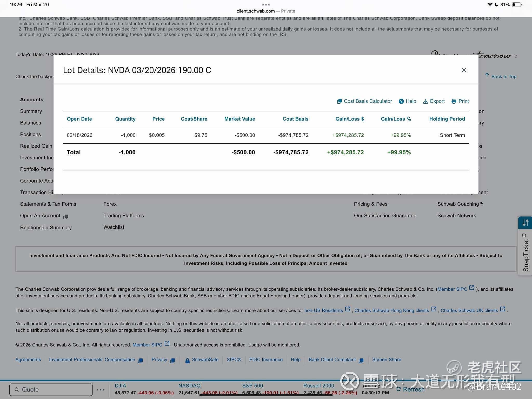Open Statements & Tax Forms link
The width and height of the screenshot is (532, 399).
point(48,204)
